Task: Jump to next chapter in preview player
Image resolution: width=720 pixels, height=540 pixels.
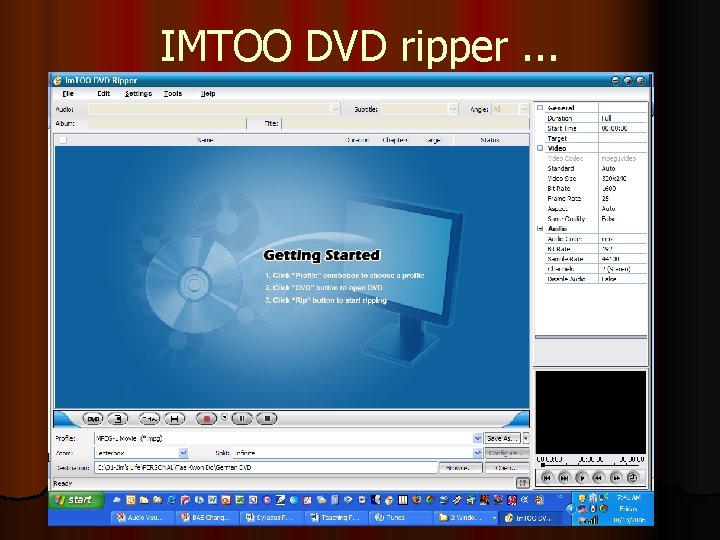Action: pos(564,478)
